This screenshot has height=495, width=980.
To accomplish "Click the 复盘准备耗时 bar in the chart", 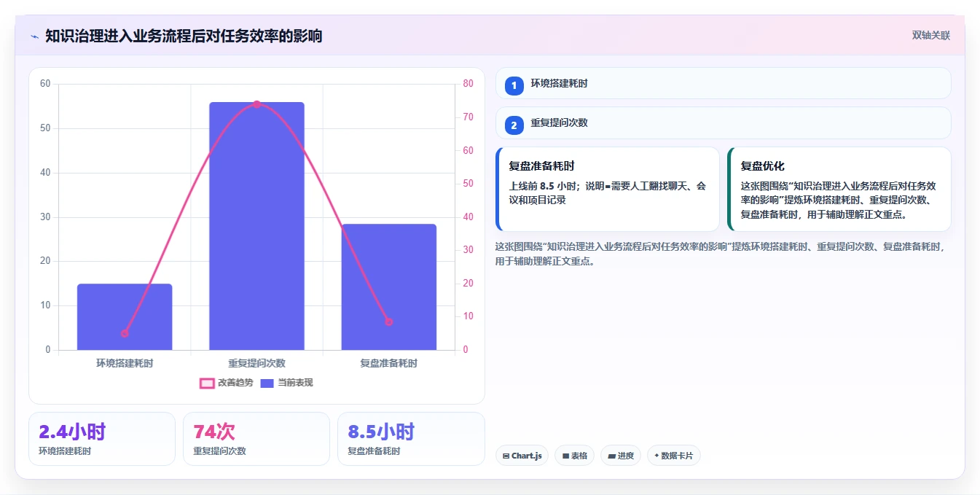I will point(388,287).
